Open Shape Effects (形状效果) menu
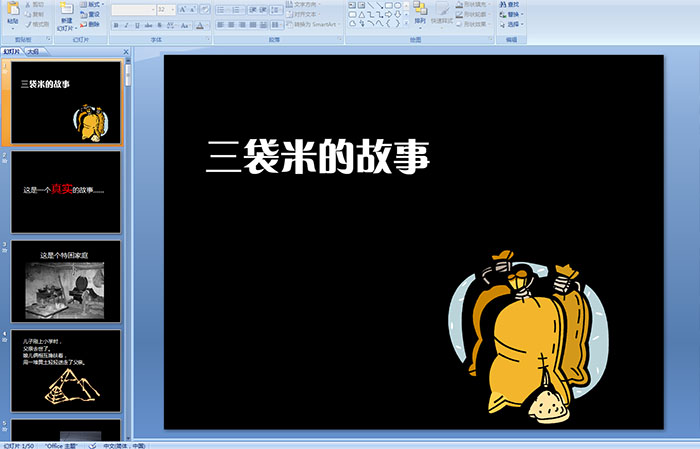700x449 pixels. coord(472,24)
